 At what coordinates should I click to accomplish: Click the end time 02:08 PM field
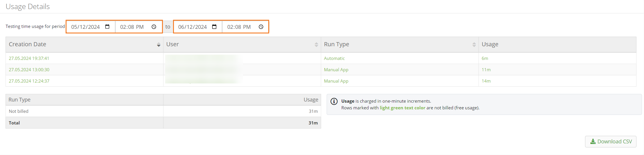tap(239, 27)
